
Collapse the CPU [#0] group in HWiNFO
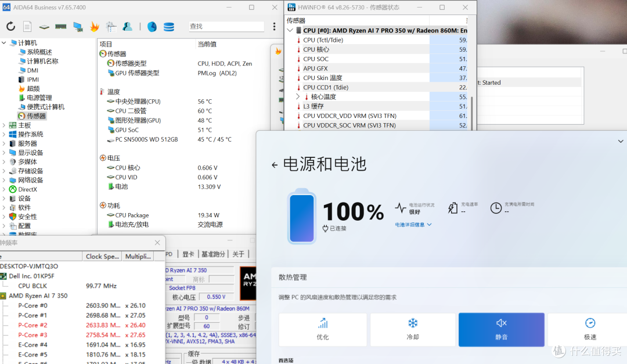pos(290,30)
